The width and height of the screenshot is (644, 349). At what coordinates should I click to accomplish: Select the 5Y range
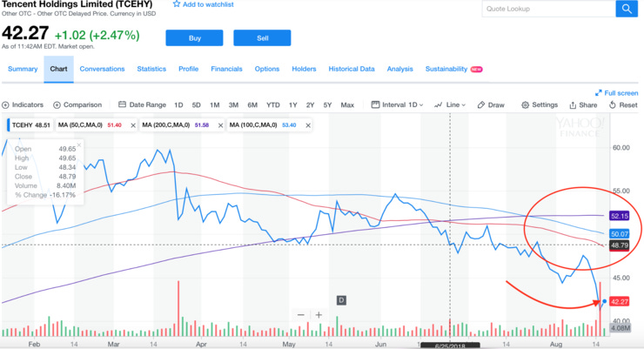[327, 105]
